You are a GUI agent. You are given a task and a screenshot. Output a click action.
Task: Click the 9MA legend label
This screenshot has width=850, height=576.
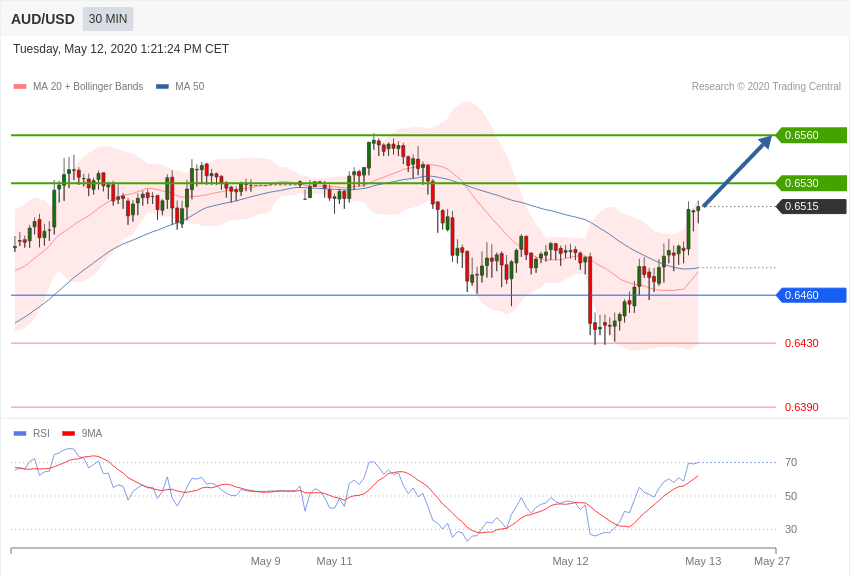click(92, 433)
